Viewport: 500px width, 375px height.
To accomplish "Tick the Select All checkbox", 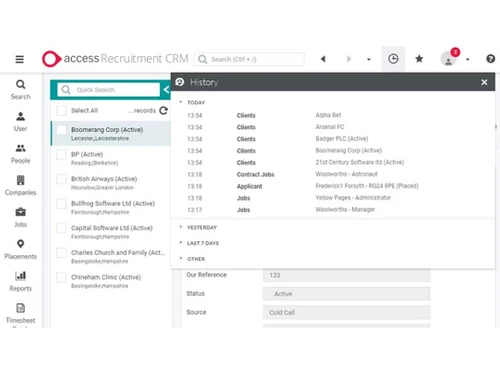I will pyautogui.click(x=61, y=110).
